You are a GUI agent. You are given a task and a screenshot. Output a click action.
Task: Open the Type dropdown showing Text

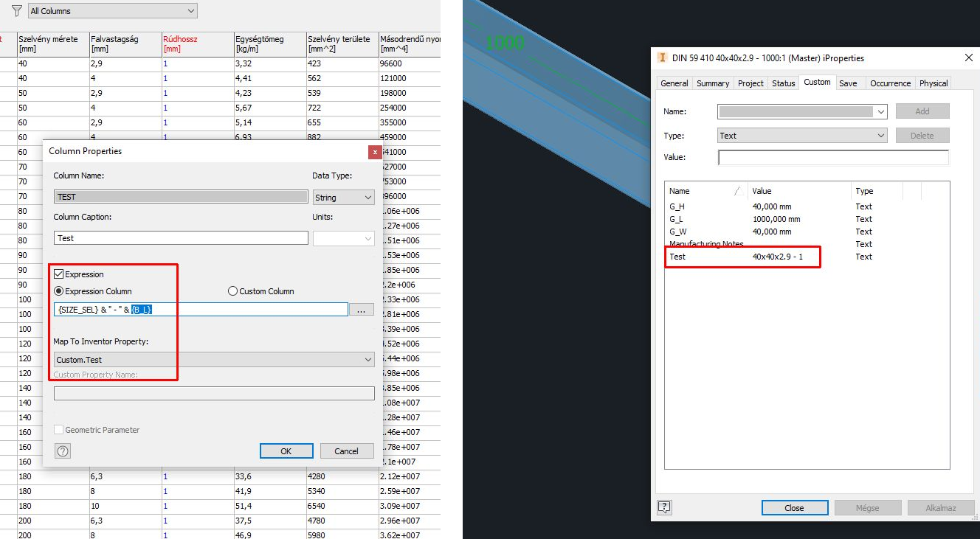point(880,135)
